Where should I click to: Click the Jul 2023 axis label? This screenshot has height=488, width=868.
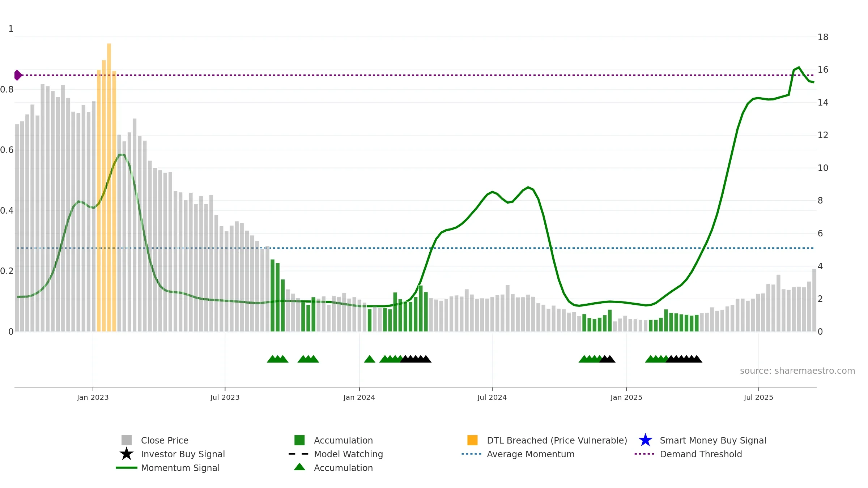pos(225,397)
